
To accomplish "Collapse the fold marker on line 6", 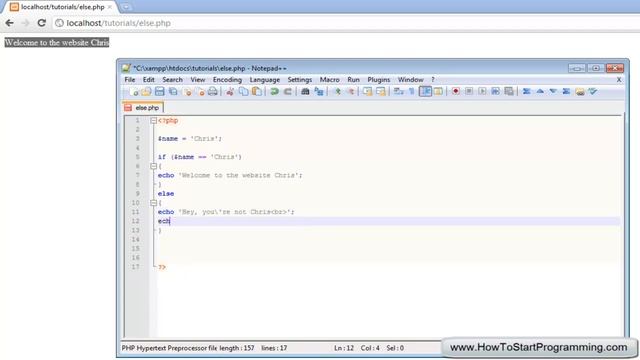I will point(153,166).
